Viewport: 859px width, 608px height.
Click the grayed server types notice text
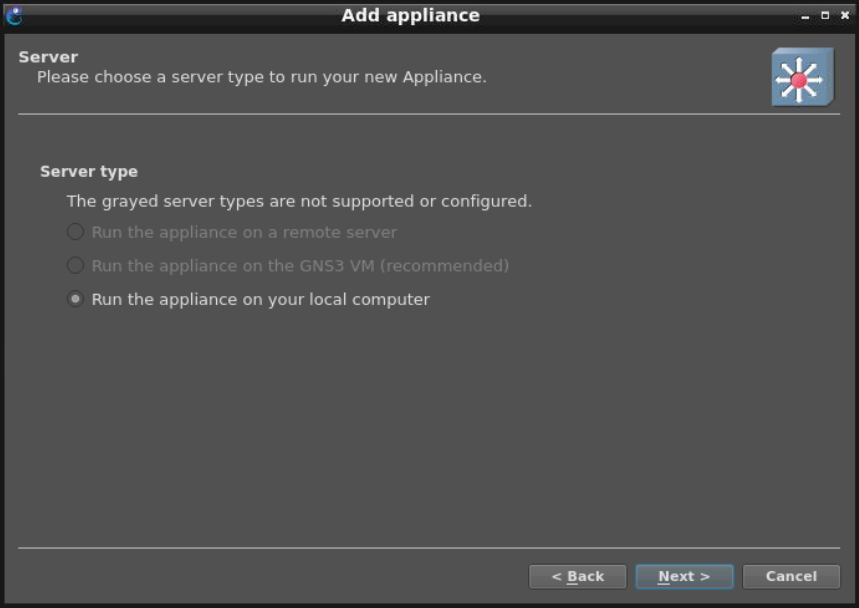[x=299, y=201]
